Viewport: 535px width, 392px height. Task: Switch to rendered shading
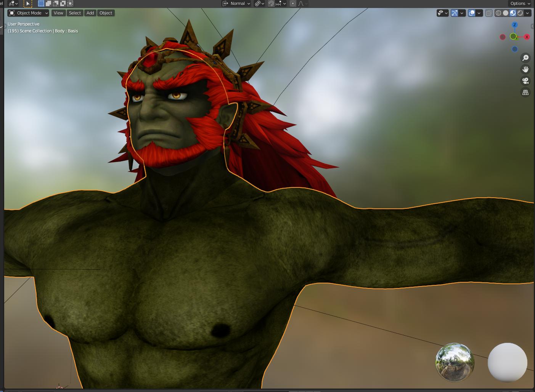coord(520,13)
